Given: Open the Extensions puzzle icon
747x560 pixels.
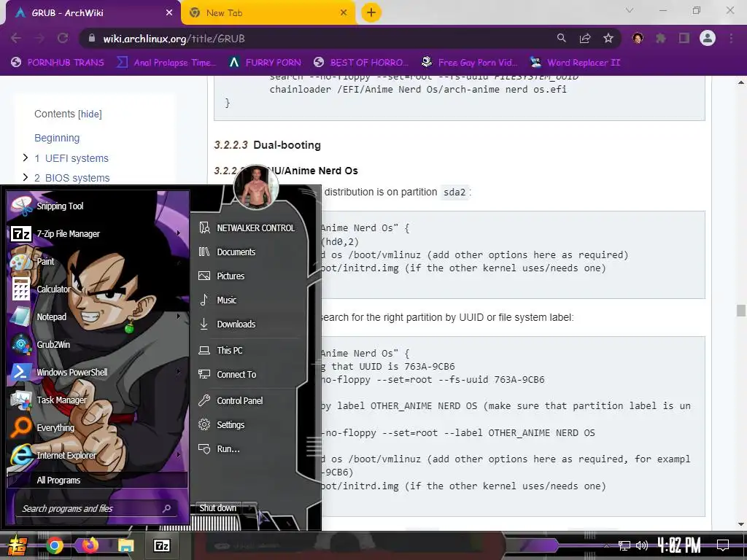Looking at the screenshot, I should [661, 38].
